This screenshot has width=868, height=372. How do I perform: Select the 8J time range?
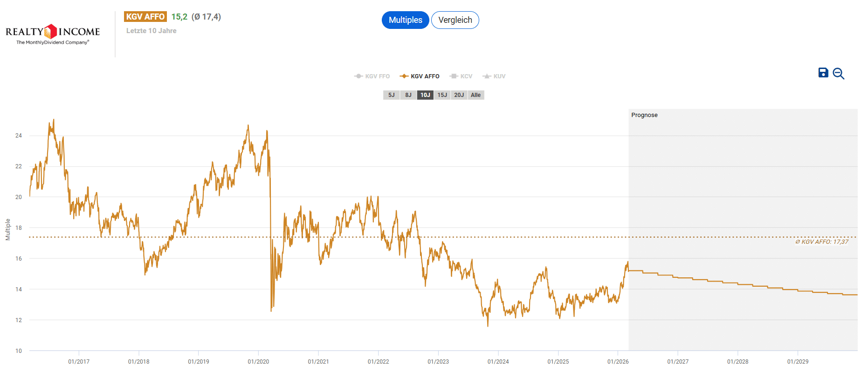408,95
